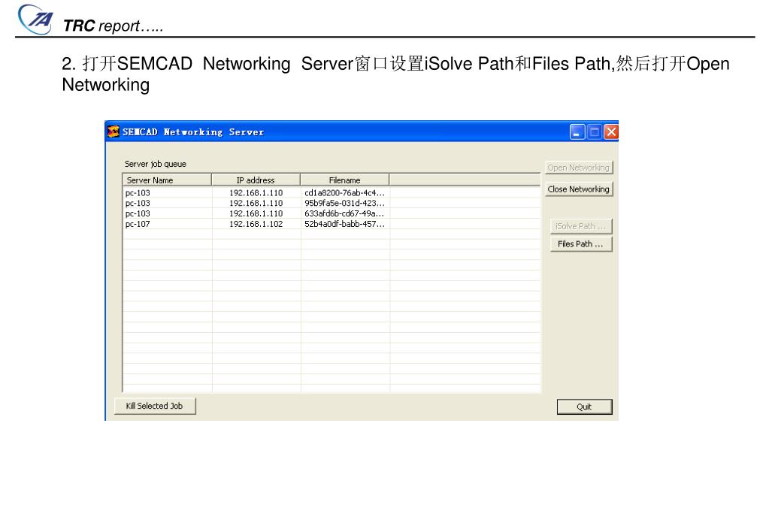Screen dimensions: 769x532
Task: Sort by Filename column header
Action: pos(344,180)
